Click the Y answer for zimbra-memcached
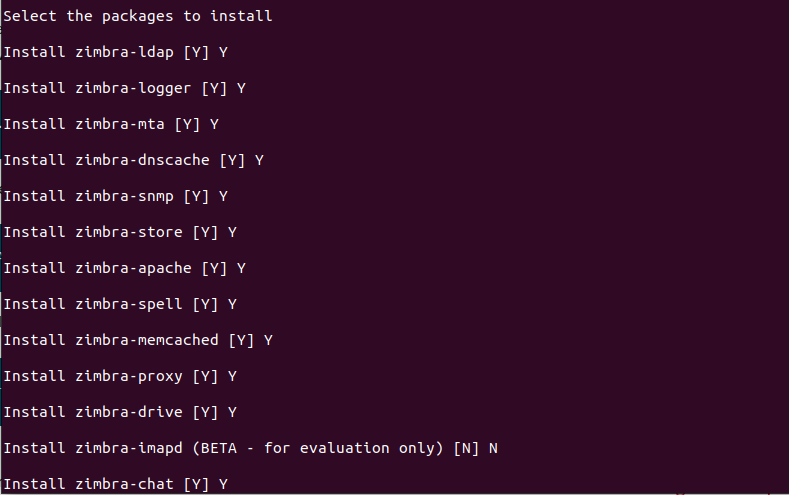This screenshot has width=789, height=495. pyautogui.click(x=268, y=341)
